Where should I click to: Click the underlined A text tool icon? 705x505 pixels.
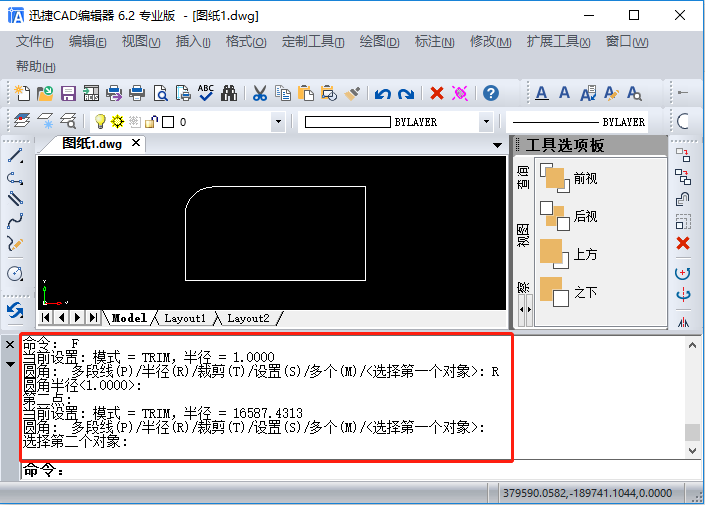coord(542,93)
